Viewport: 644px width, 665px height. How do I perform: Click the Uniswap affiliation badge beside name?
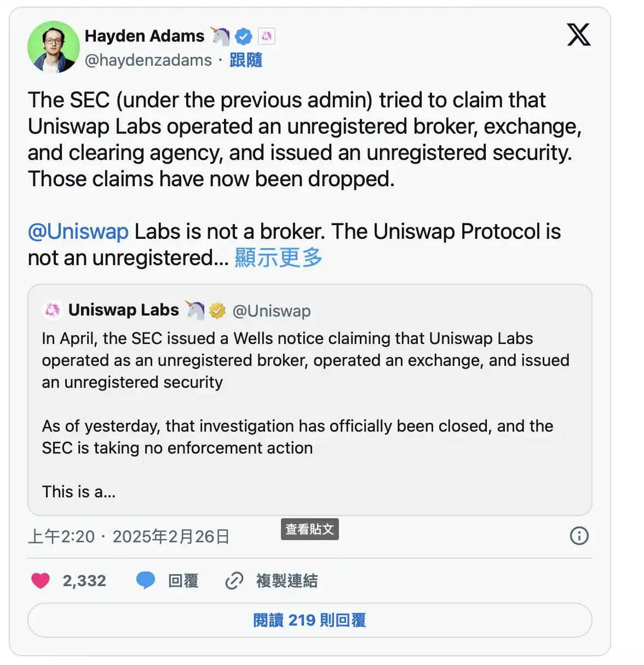(x=267, y=37)
